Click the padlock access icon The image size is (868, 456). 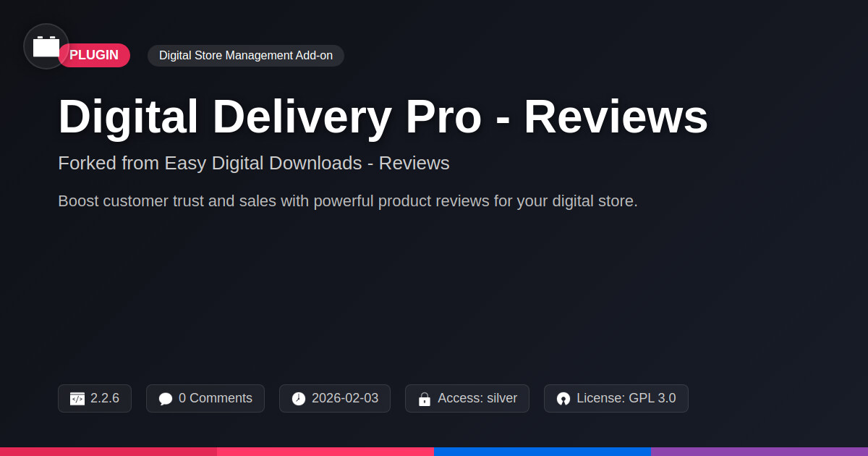pyautogui.click(x=425, y=399)
